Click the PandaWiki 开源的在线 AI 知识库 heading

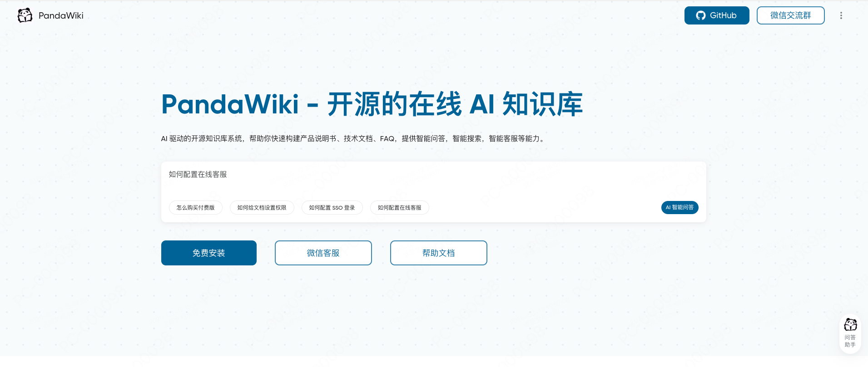[372, 104]
